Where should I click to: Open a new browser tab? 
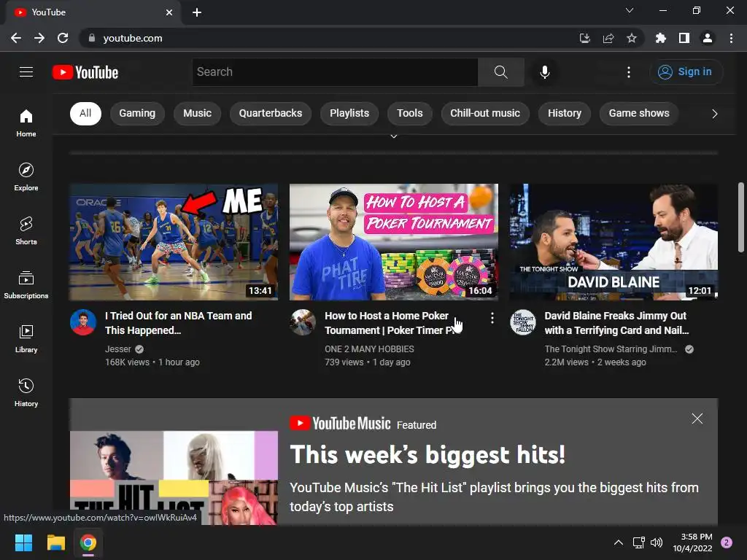[197, 12]
